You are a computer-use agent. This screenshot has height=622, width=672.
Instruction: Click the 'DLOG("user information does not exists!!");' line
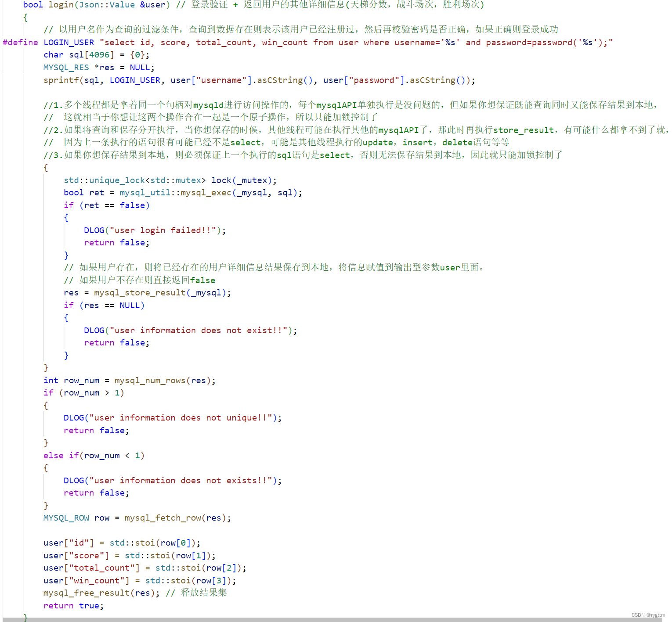click(x=173, y=481)
